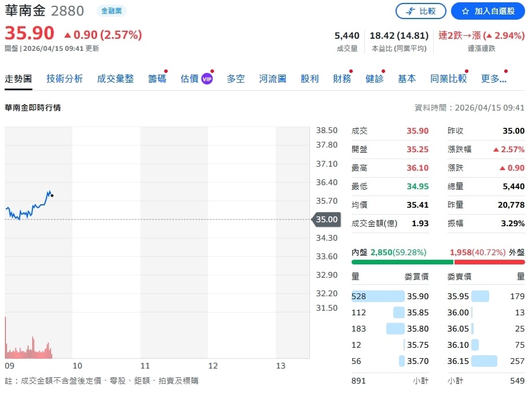This screenshot has height=394, width=532.
Task: Click the star icon in 加入自選股 button
Action: coord(465,10)
